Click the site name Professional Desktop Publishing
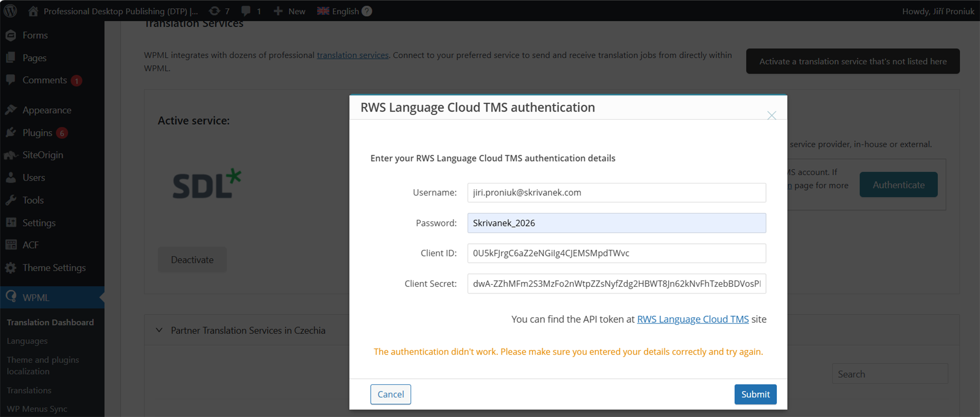Image resolution: width=980 pixels, height=417 pixels. pyautogui.click(x=121, y=11)
